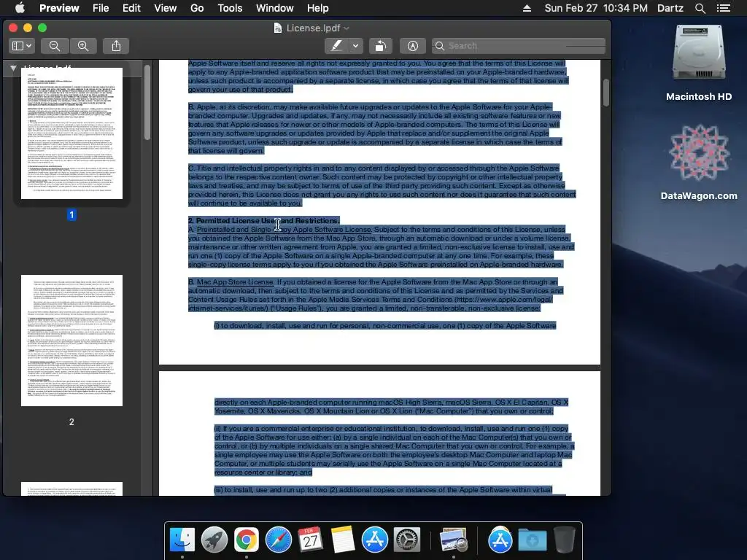Open the Help menu

point(318,8)
